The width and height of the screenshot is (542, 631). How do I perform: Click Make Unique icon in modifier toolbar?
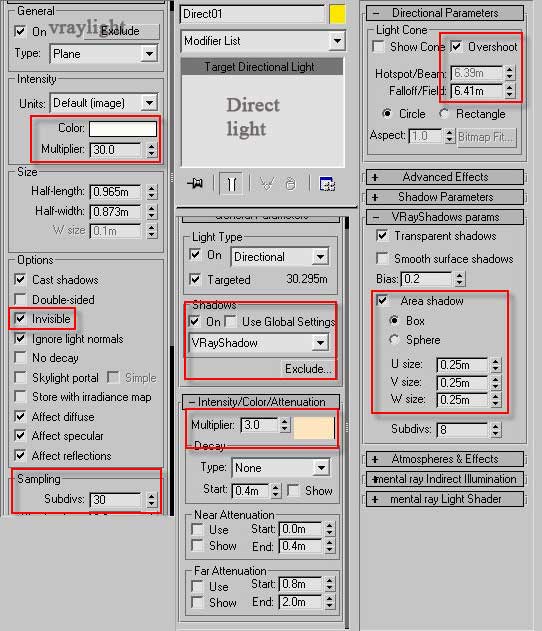point(266,184)
